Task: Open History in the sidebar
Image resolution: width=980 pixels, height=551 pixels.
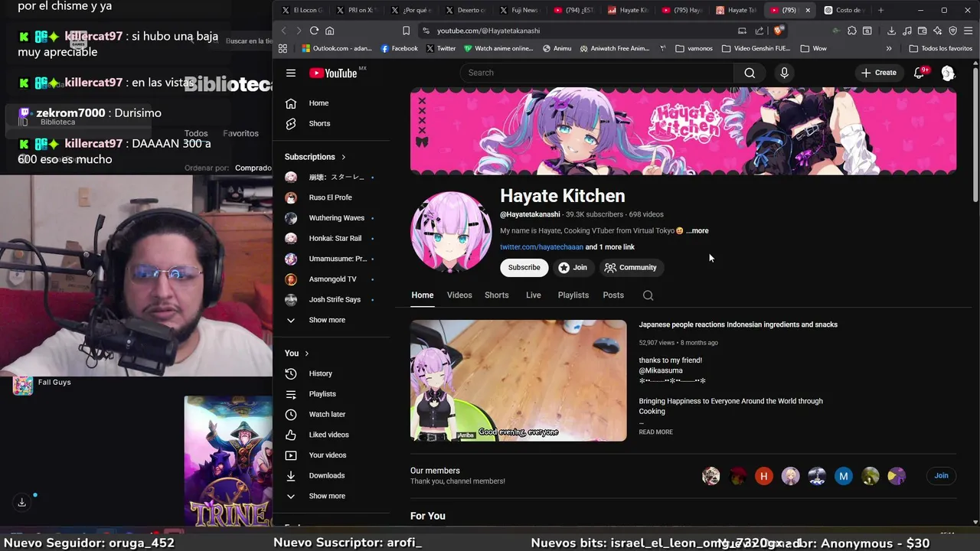Action: coord(320,373)
